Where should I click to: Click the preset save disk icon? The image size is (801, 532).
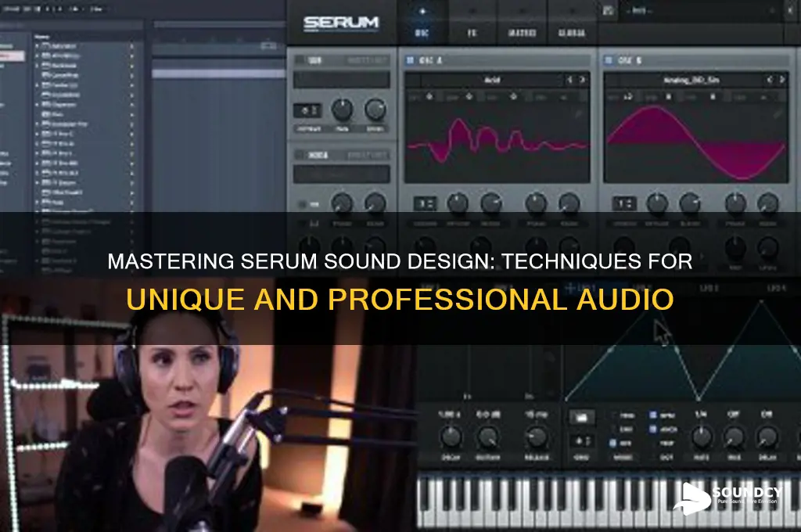click(608, 10)
